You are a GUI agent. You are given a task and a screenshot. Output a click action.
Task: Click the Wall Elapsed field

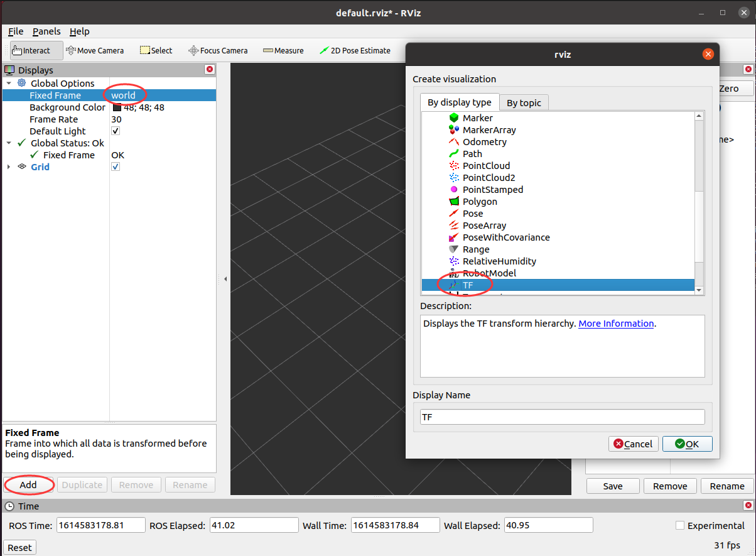pyautogui.click(x=549, y=525)
